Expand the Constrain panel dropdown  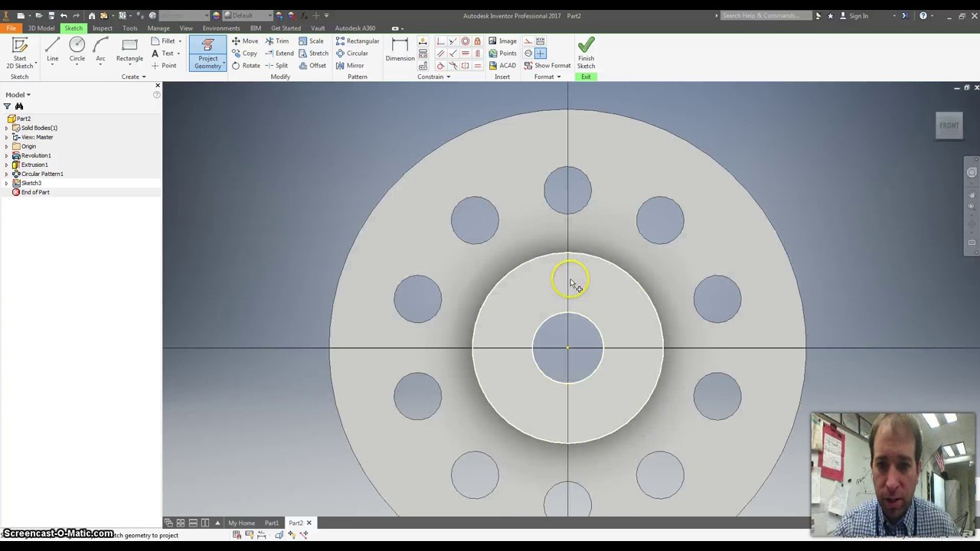pyautogui.click(x=433, y=77)
